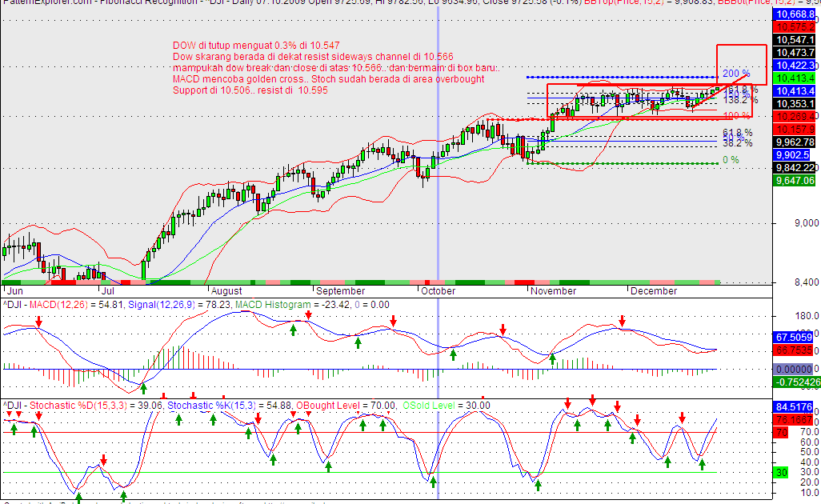Click the green 9,647.06 price label
This screenshot has height=504, width=821.
point(795,181)
